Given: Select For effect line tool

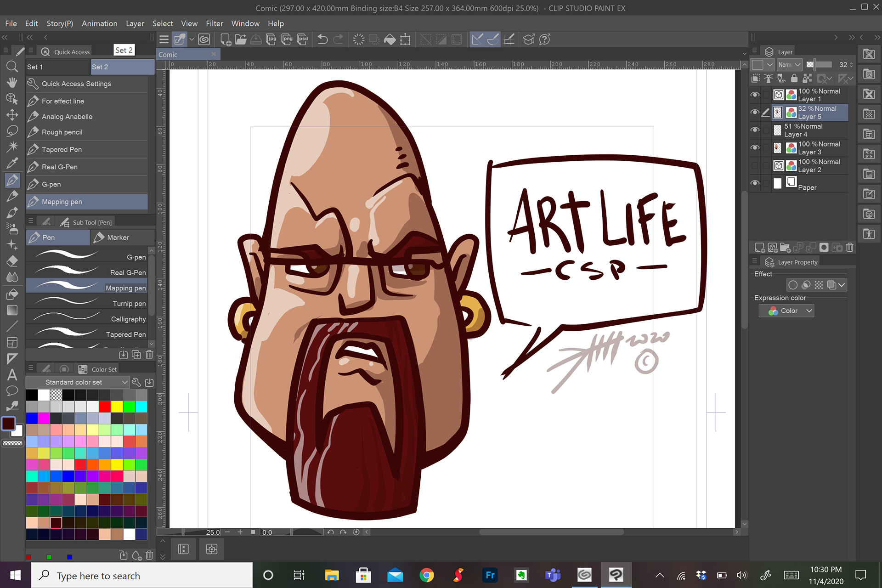Looking at the screenshot, I should 87,101.
